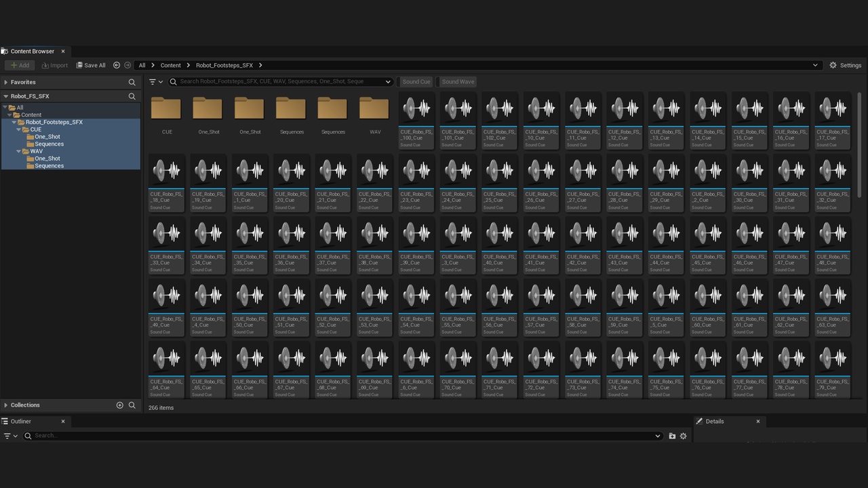This screenshot has width=868, height=488.
Task: Select the CUE_Robo_FS_63_Cue sound cue
Action: (833, 308)
